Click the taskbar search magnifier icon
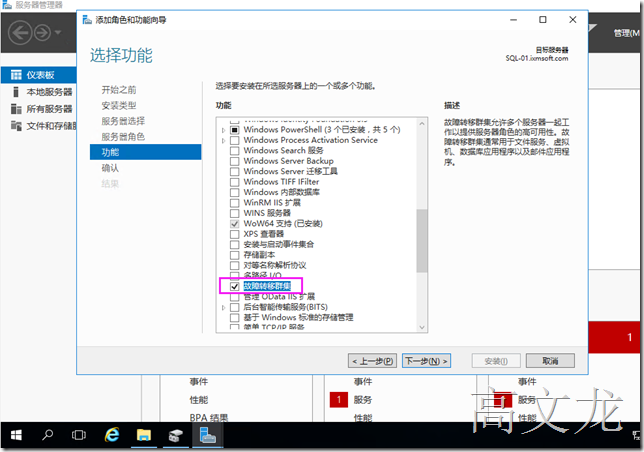This screenshot has height=452, width=644. coord(47,435)
